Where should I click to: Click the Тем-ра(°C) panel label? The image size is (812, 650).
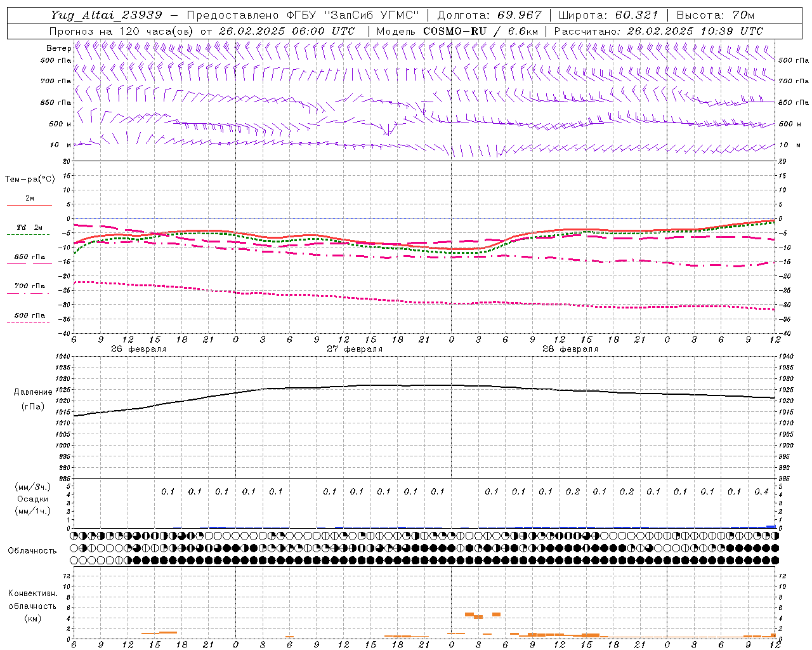point(30,180)
